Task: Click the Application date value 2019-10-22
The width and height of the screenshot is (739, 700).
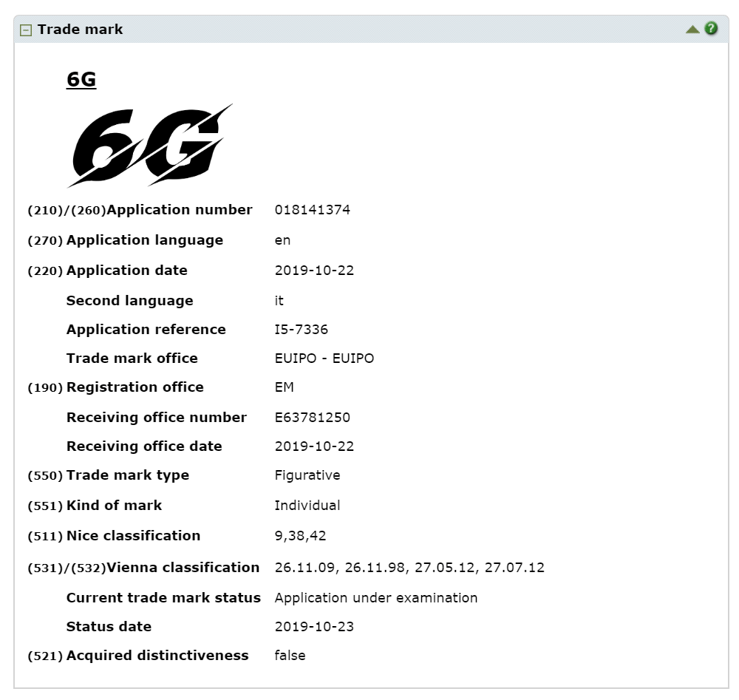Action: pos(314,271)
